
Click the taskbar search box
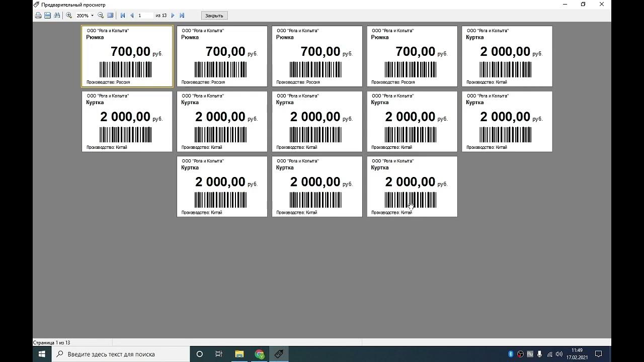121,354
